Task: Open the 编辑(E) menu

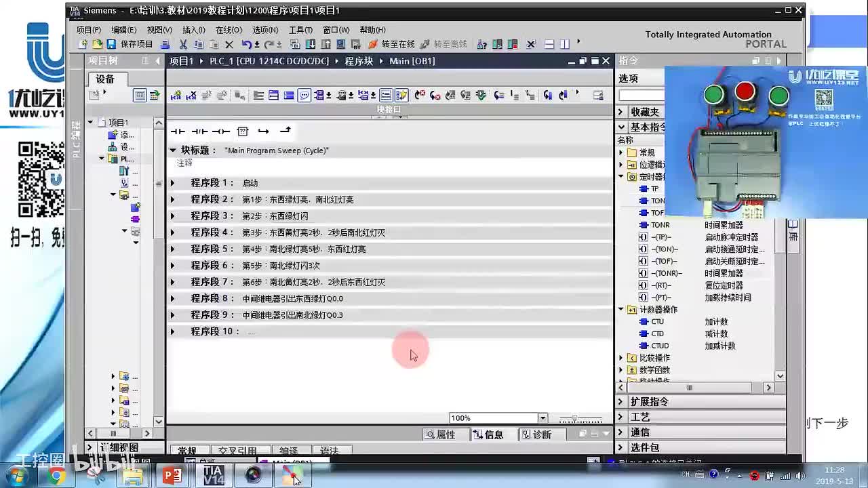Action: point(124,30)
